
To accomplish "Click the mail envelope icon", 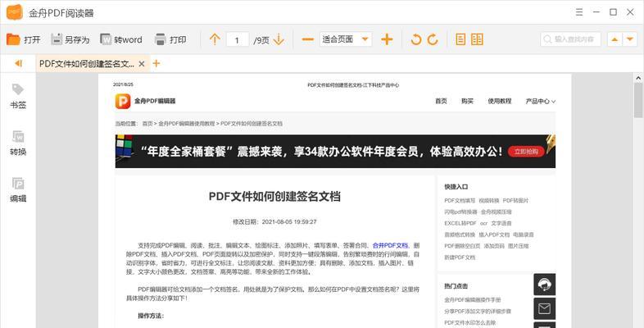I will [x=544, y=308].
